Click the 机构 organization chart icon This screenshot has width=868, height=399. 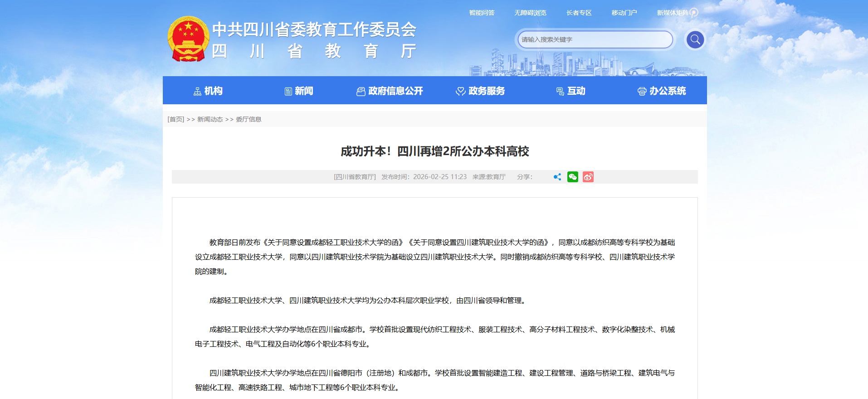click(x=197, y=92)
